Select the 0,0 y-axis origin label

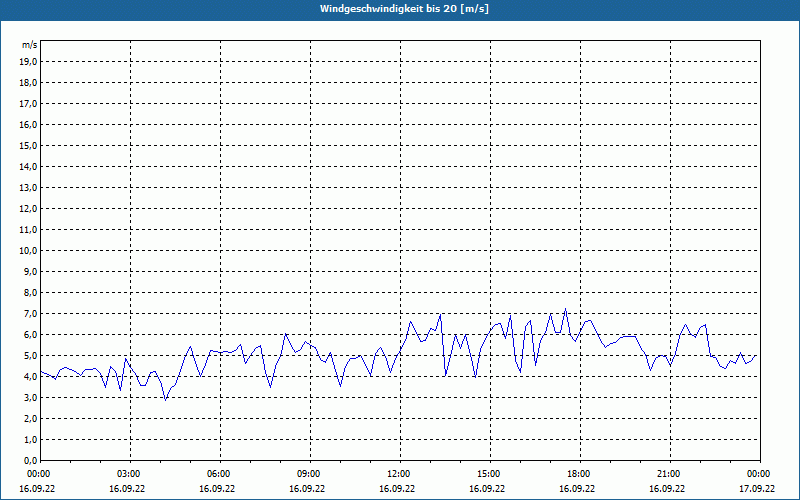point(30,460)
